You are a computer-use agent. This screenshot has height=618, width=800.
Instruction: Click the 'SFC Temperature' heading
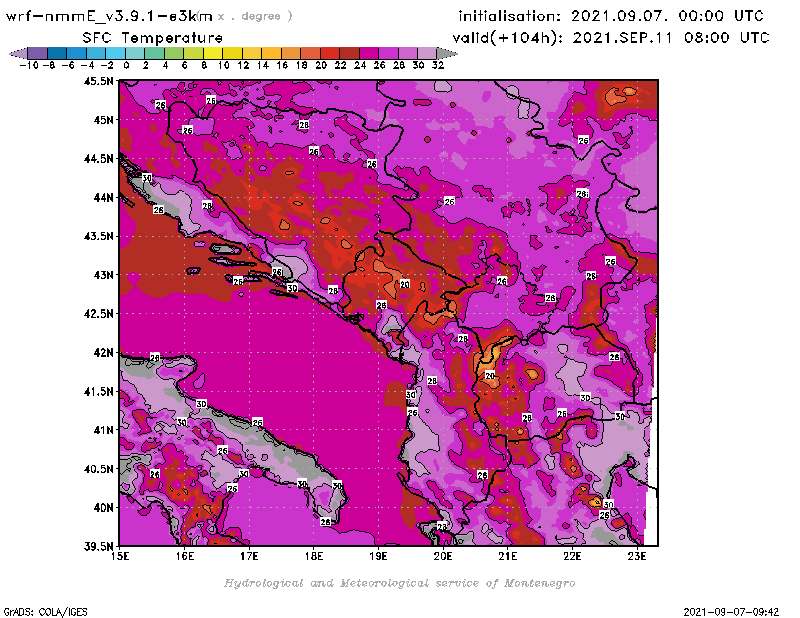tap(153, 38)
